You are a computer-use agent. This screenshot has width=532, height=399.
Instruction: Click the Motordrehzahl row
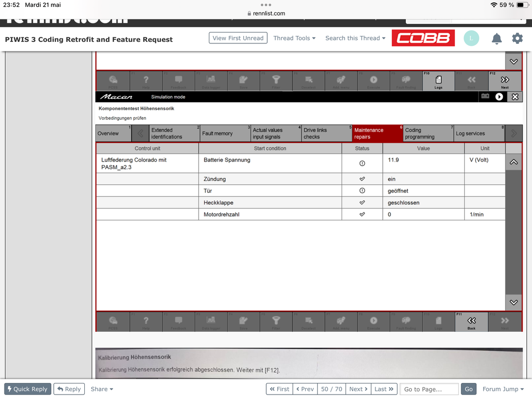301,214
